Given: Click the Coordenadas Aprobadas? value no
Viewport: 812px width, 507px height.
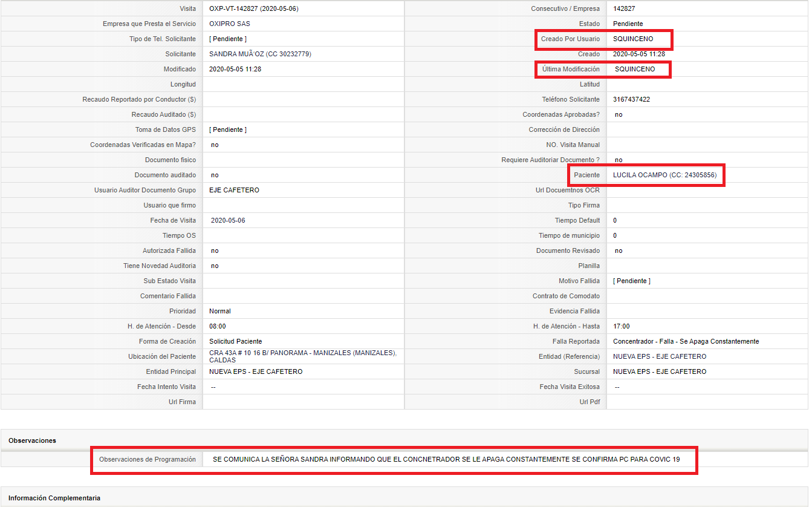Looking at the screenshot, I should point(619,114).
